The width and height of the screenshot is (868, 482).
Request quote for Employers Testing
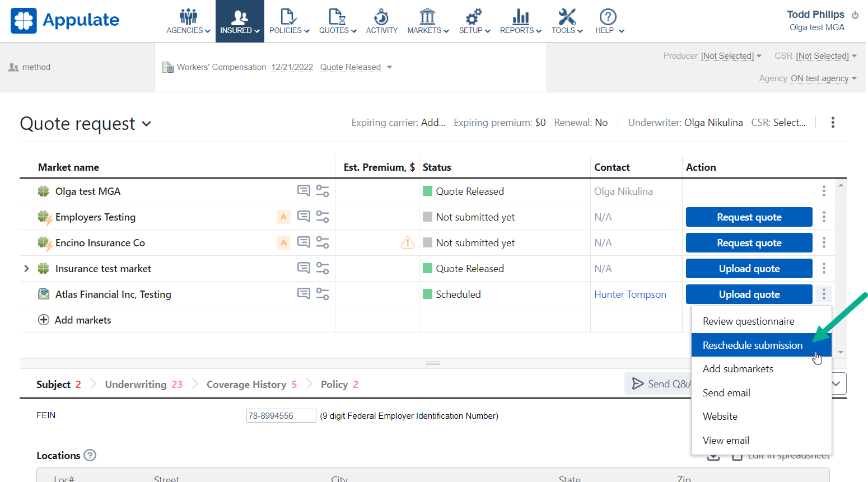click(x=749, y=217)
